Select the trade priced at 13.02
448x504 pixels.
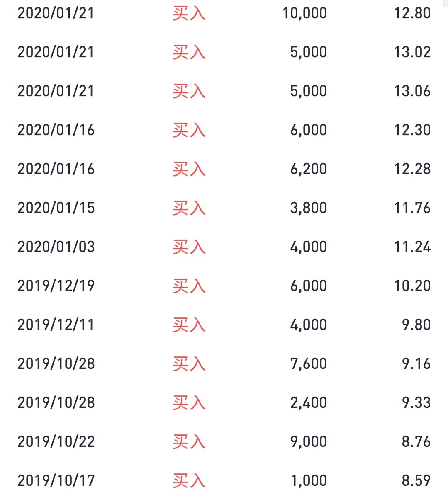tap(224, 52)
